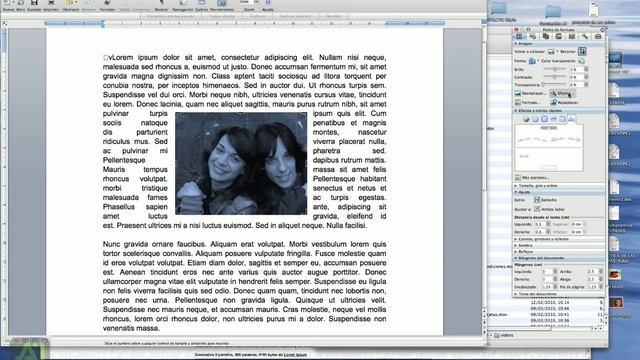Click the Ayuda toolbar icon
640x360 pixels.
pos(268,3)
